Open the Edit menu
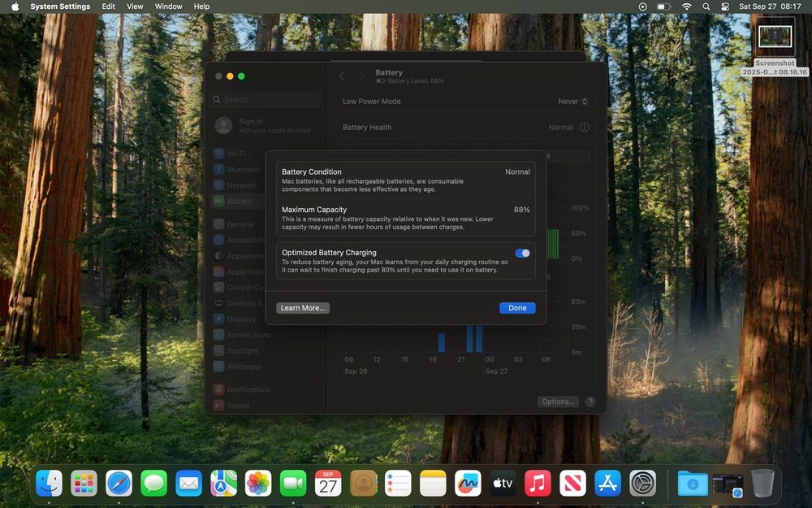The width and height of the screenshot is (812, 508). pyautogui.click(x=108, y=7)
